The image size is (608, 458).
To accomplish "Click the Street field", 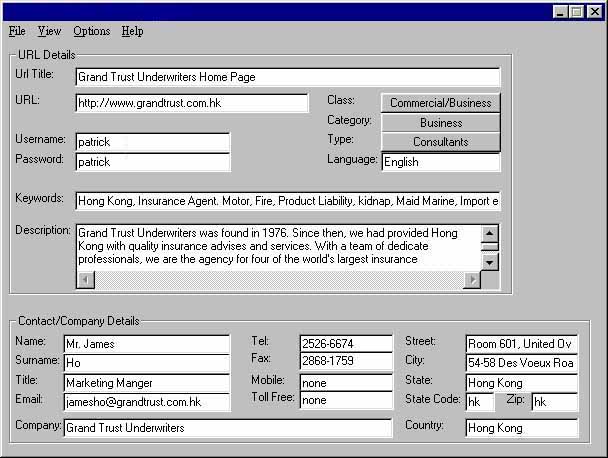I will pos(522,344).
